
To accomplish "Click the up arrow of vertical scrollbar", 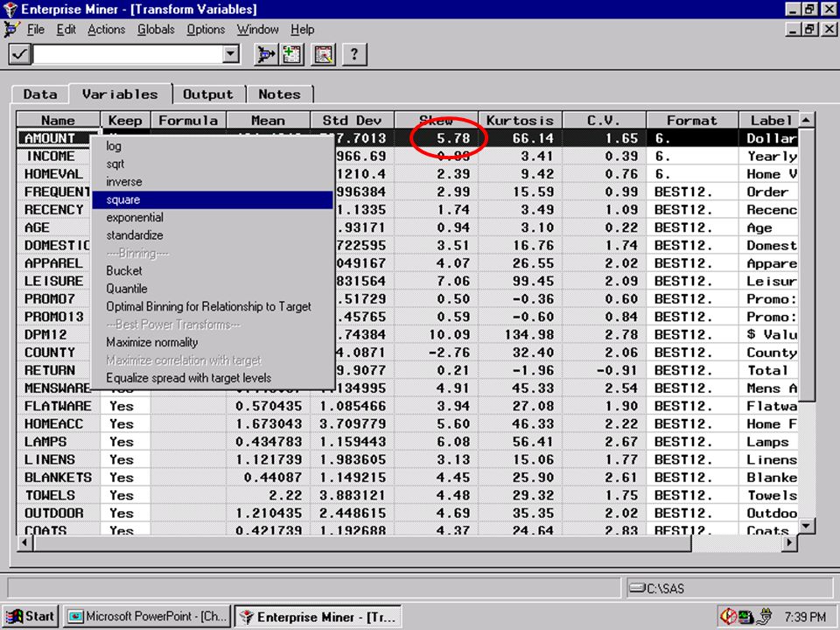I will tap(807, 120).
